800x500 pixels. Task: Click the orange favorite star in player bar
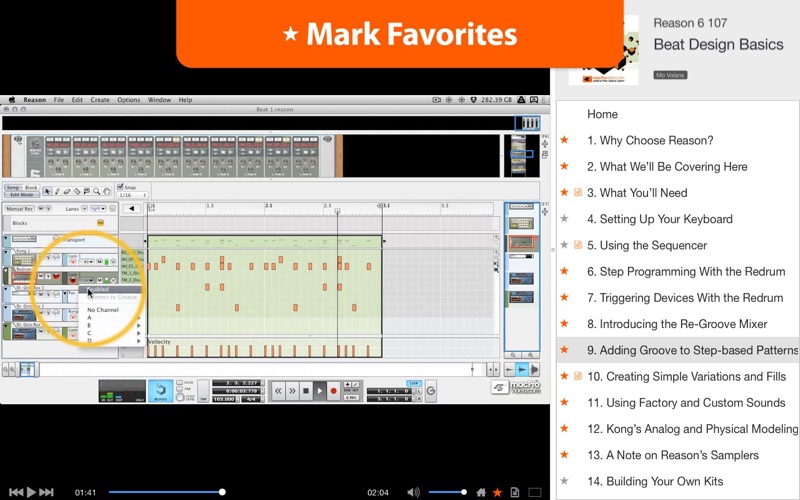click(x=497, y=492)
